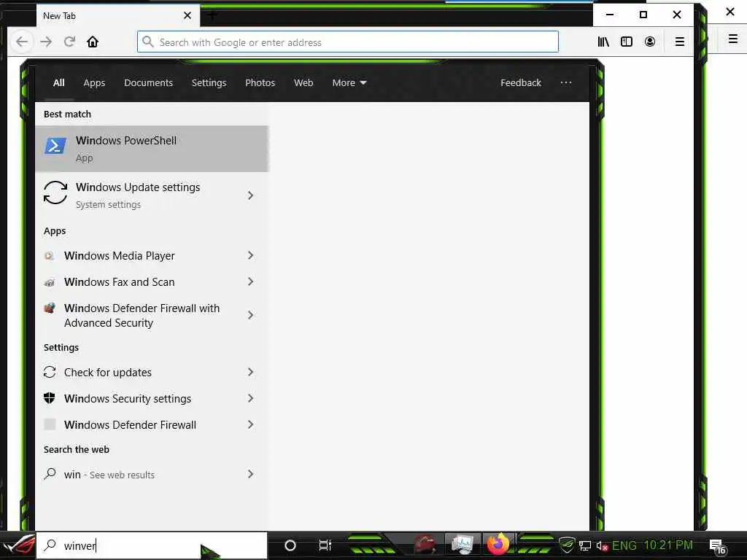Switch to the Photos search filter

[x=260, y=83]
